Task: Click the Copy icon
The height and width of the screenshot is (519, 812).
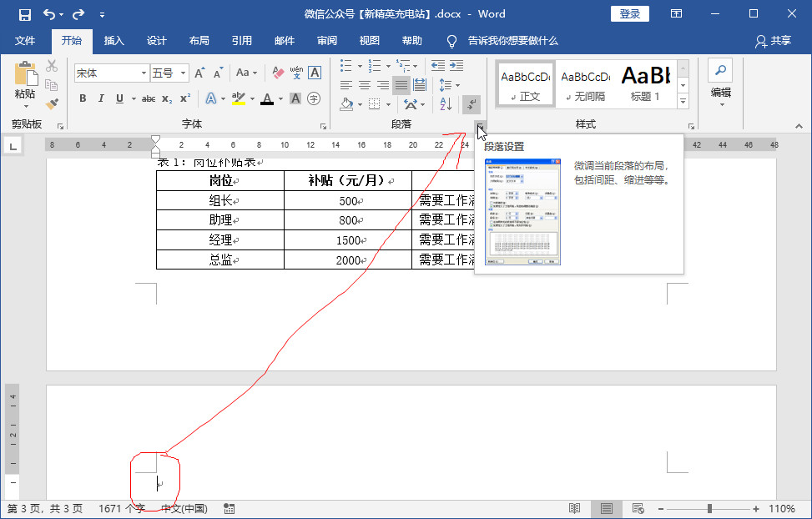Action: (52, 84)
